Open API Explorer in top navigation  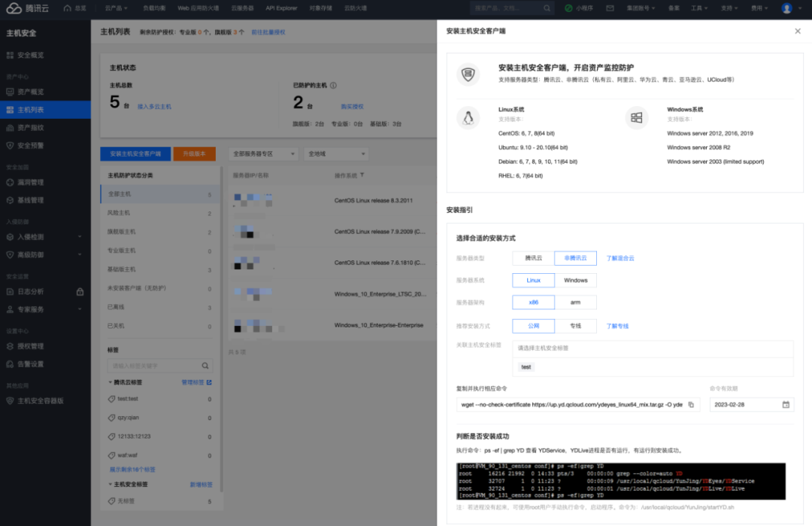[x=281, y=8]
